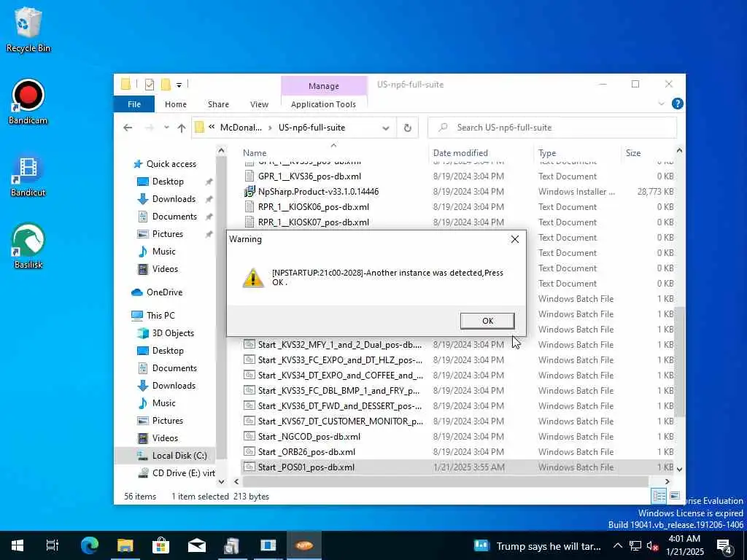Open Customize Quick Access Toolbar dropdown
The width and height of the screenshot is (747, 560).
pyautogui.click(x=179, y=85)
